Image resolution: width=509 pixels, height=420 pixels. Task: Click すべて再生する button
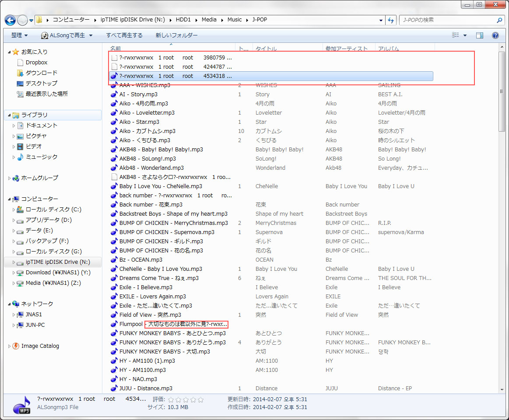pyautogui.click(x=124, y=35)
